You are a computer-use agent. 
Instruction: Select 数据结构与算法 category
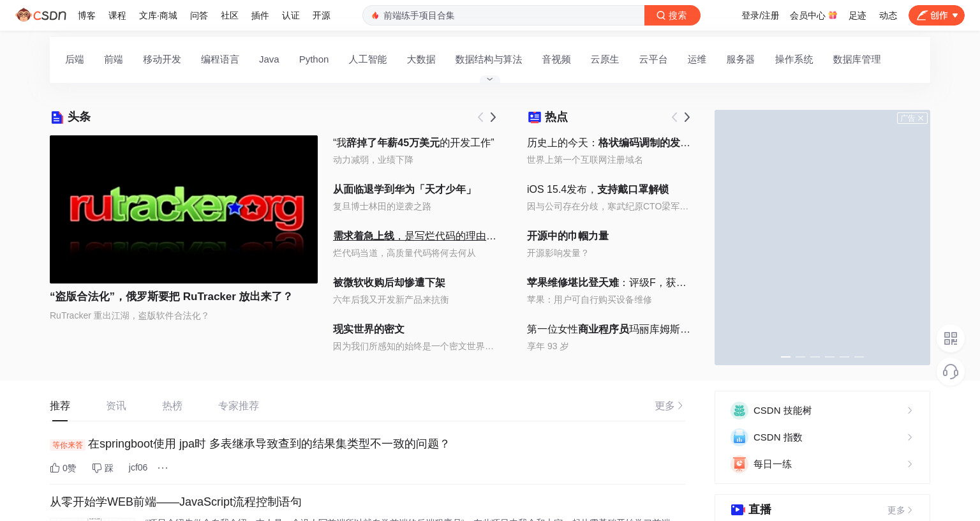tap(489, 59)
